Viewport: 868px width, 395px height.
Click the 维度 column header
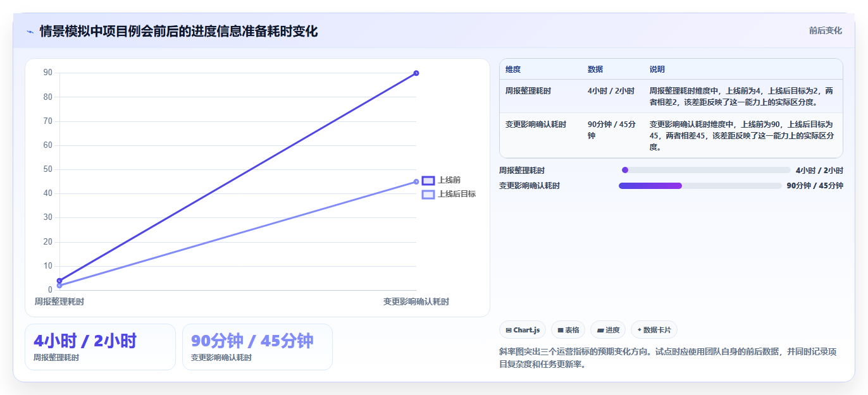[513, 70]
